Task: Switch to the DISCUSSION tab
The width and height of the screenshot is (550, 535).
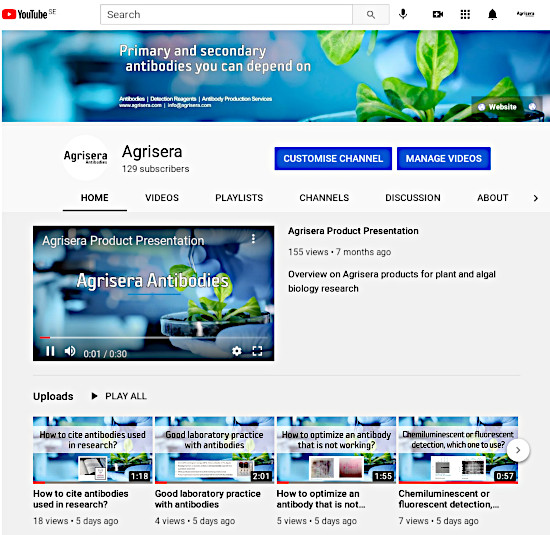Action: coord(413,198)
